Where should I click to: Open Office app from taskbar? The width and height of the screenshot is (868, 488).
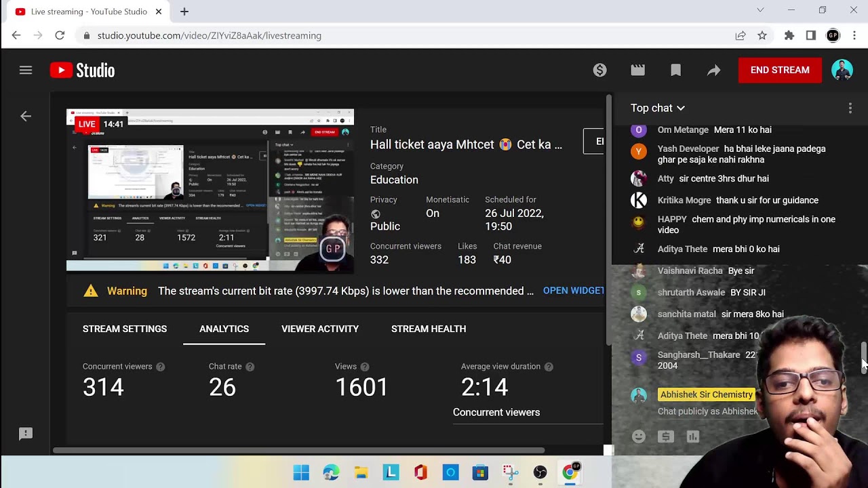pos(420,472)
